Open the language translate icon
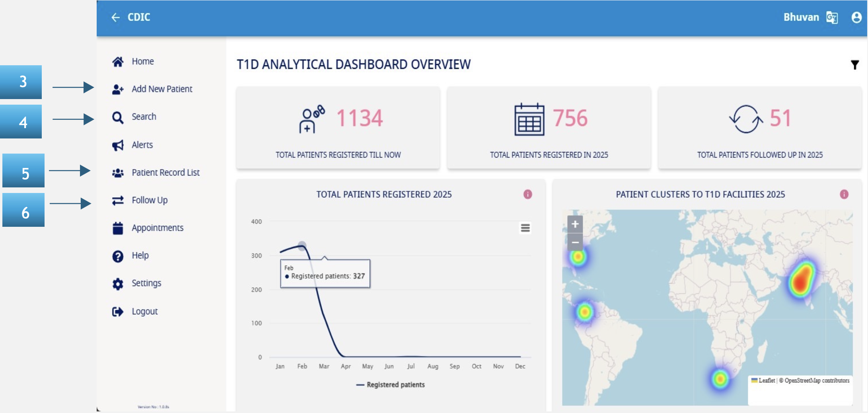This screenshot has width=868, height=413. [x=832, y=18]
